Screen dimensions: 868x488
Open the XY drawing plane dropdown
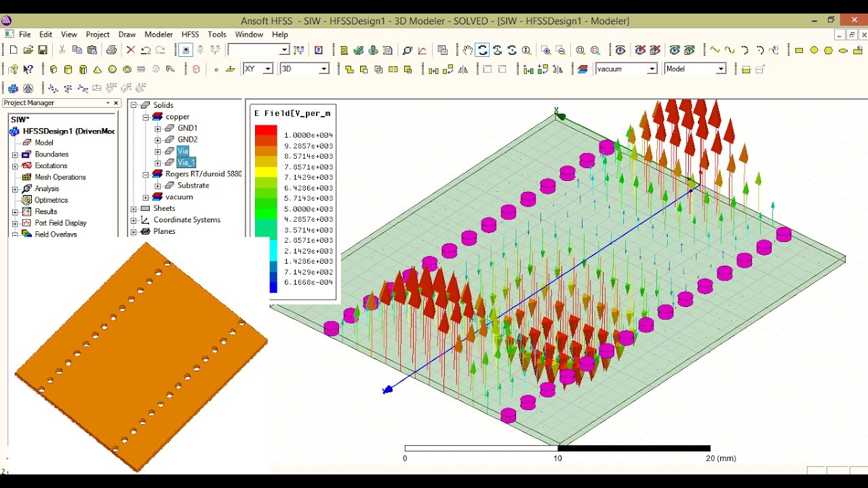pos(268,69)
